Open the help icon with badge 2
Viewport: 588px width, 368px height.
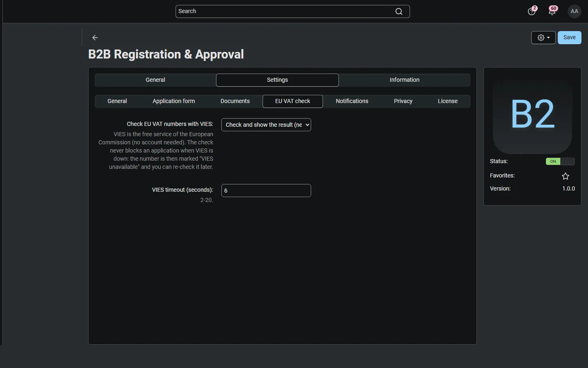532,11
